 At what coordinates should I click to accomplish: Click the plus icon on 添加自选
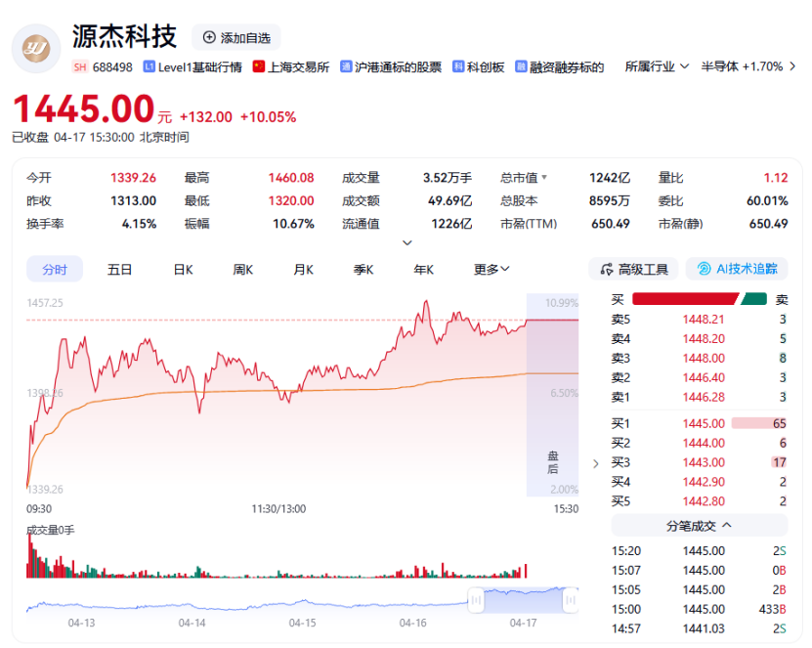tap(208, 38)
